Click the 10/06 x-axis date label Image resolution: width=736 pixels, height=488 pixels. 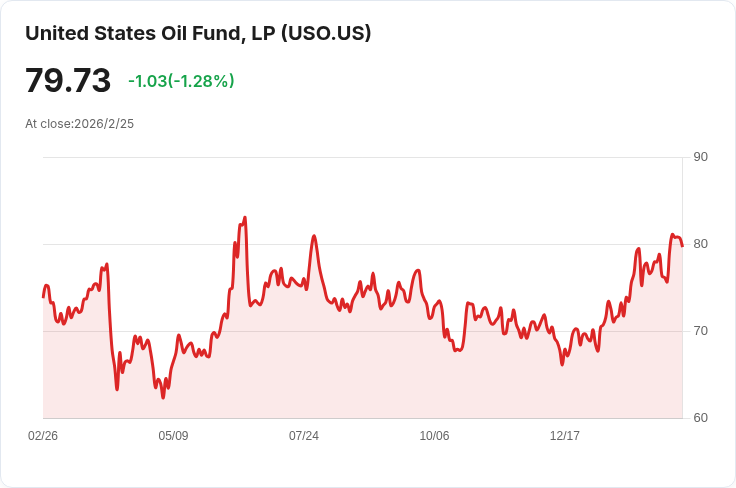pos(434,436)
